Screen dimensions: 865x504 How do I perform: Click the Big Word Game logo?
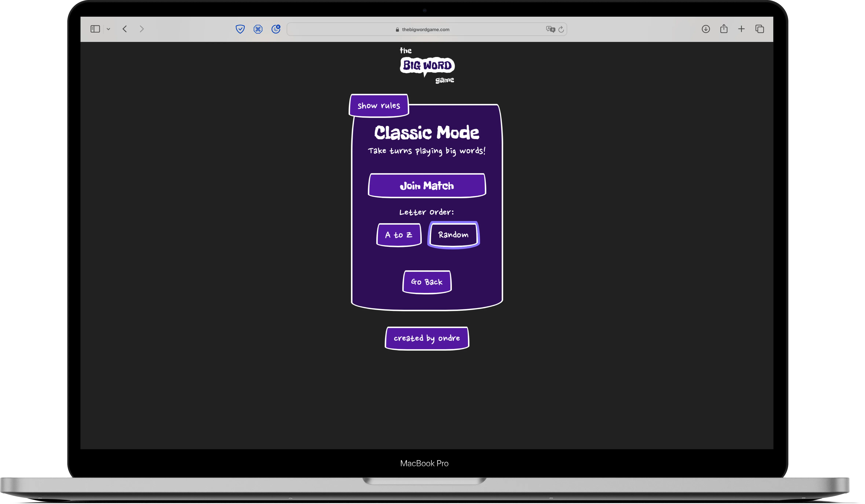click(x=427, y=66)
